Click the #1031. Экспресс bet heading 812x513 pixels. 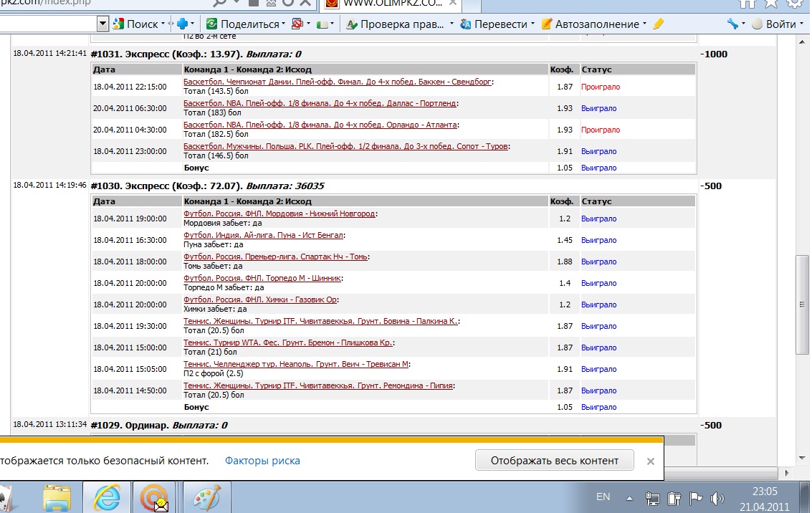coord(196,54)
